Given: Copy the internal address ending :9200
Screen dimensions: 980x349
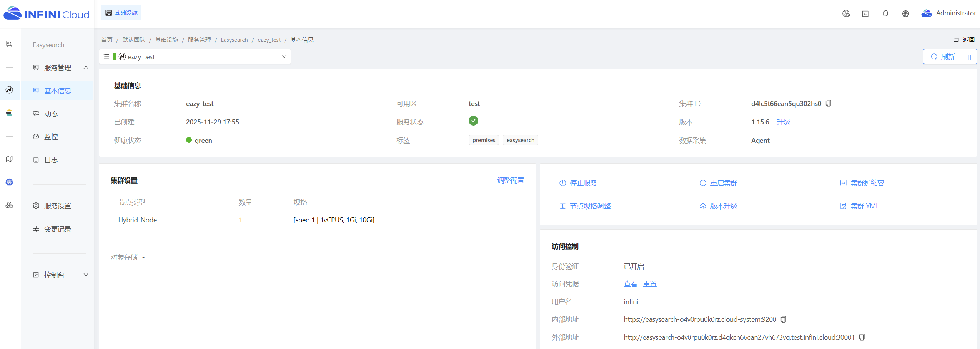Looking at the screenshot, I should [x=783, y=319].
